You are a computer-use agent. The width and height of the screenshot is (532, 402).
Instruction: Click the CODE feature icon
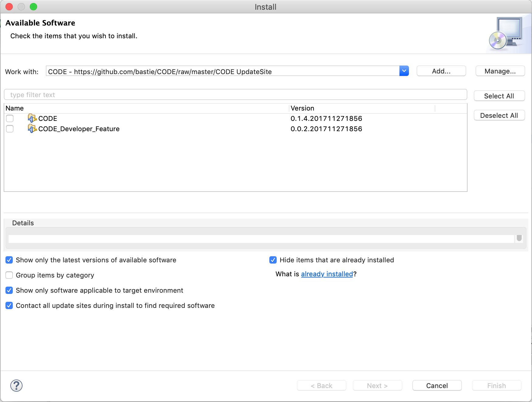[x=32, y=118]
